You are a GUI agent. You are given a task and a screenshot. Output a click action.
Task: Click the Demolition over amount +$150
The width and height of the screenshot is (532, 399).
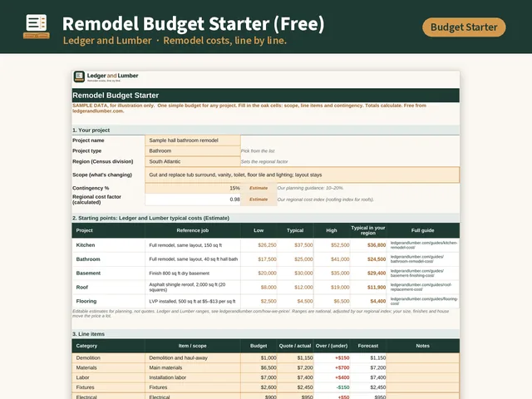tap(342, 358)
